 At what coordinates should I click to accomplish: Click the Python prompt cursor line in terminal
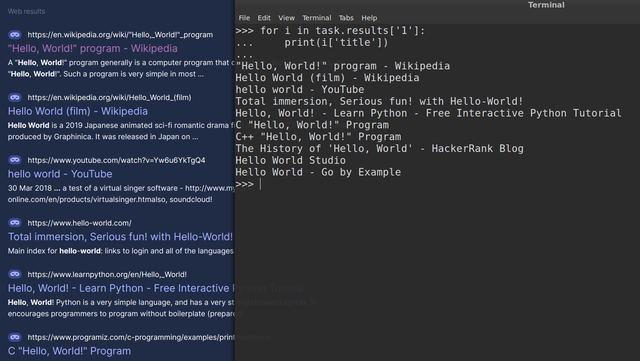(x=437, y=184)
